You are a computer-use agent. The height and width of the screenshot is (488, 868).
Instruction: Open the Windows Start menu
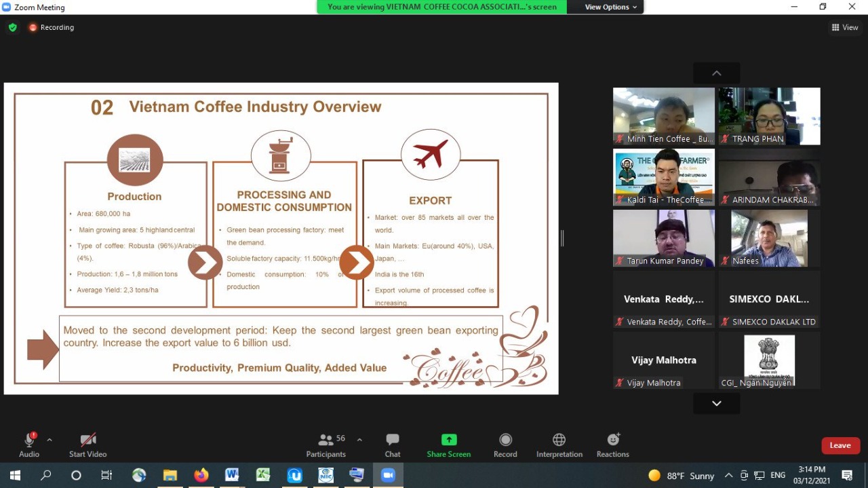[15, 475]
